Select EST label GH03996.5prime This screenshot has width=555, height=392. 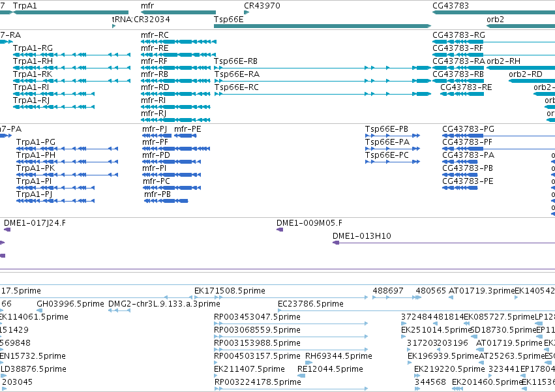tap(70, 304)
